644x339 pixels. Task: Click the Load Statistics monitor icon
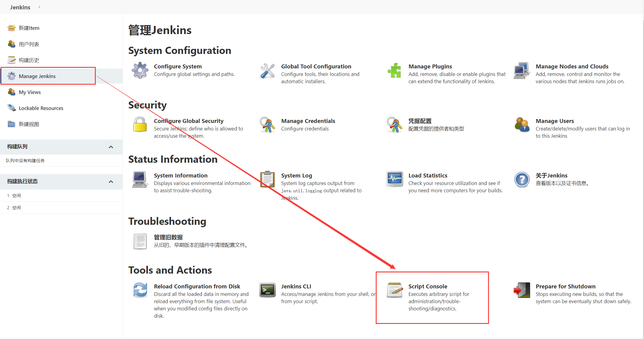[x=394, y=179]
